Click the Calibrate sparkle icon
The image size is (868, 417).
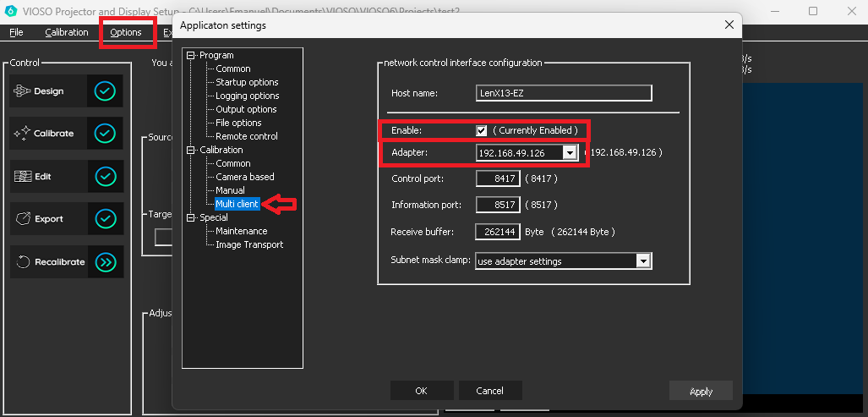pyautogui.click(x=23, y=134)
